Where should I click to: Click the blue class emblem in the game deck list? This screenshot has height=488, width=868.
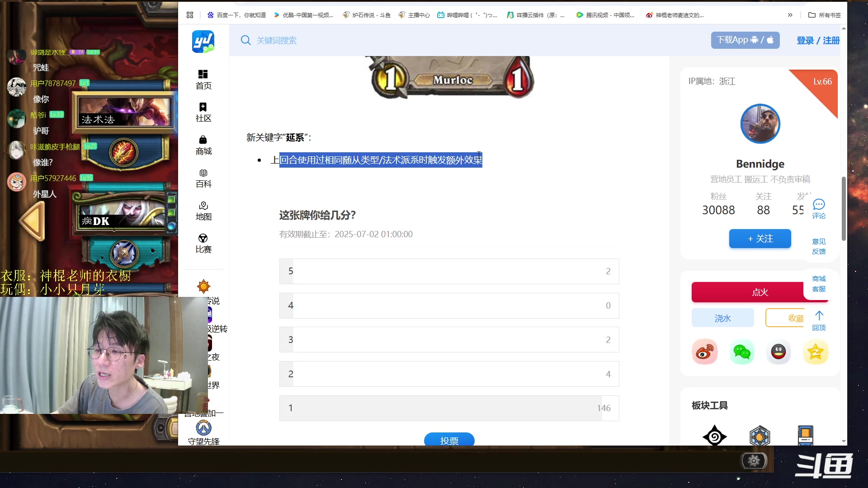click(x=124, y=254)
